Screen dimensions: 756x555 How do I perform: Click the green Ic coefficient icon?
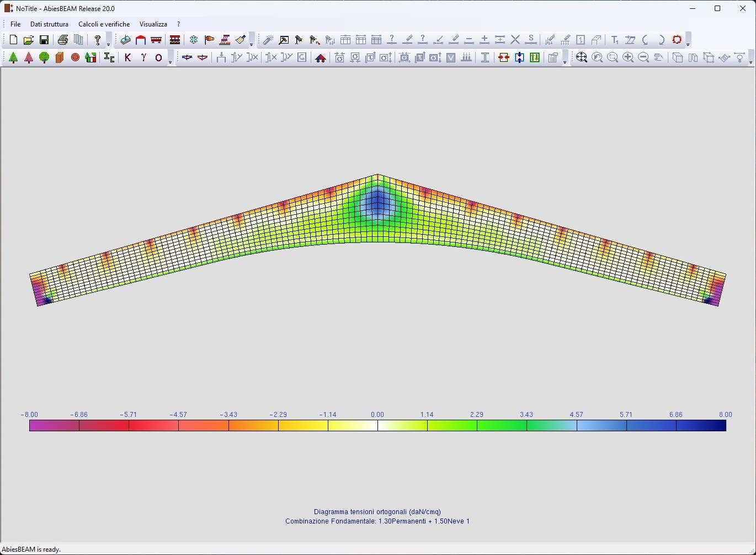coord(109,57)
